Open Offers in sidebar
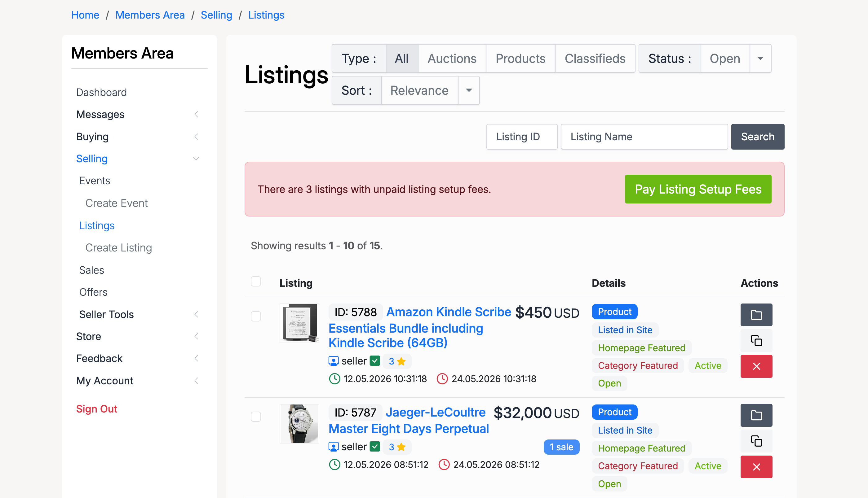 (x=93, y=292)
